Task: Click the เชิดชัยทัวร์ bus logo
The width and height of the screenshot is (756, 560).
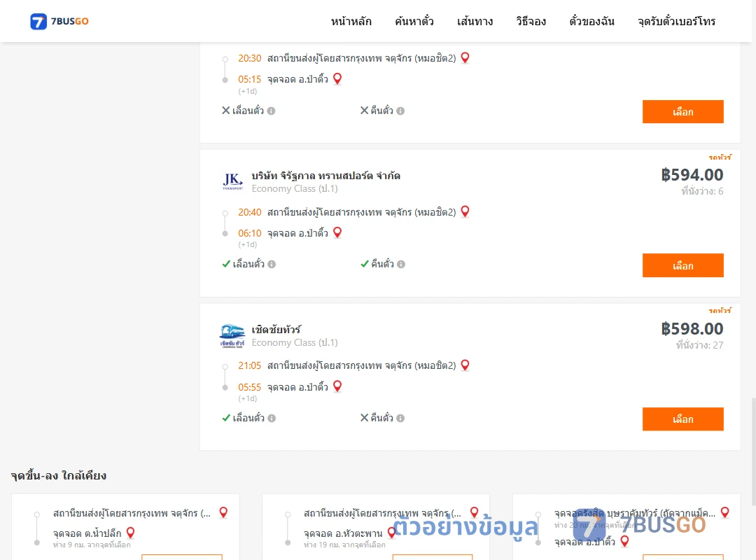Action: (x=232, y=336)
